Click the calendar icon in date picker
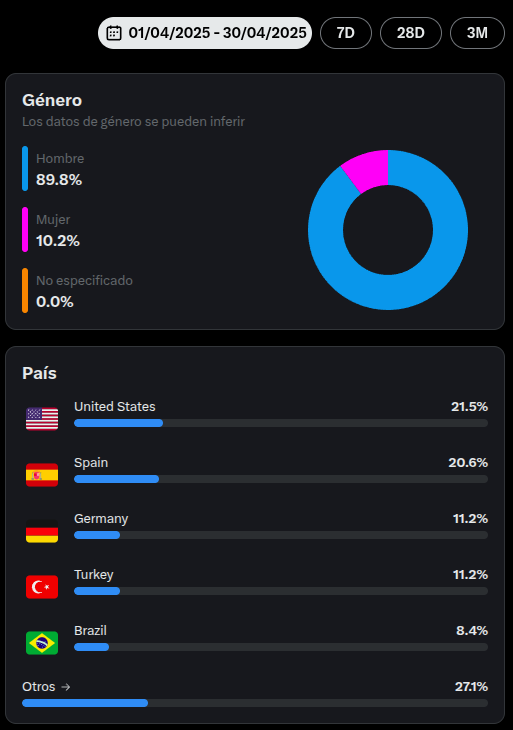513x730 pixels. coord(114,33)
